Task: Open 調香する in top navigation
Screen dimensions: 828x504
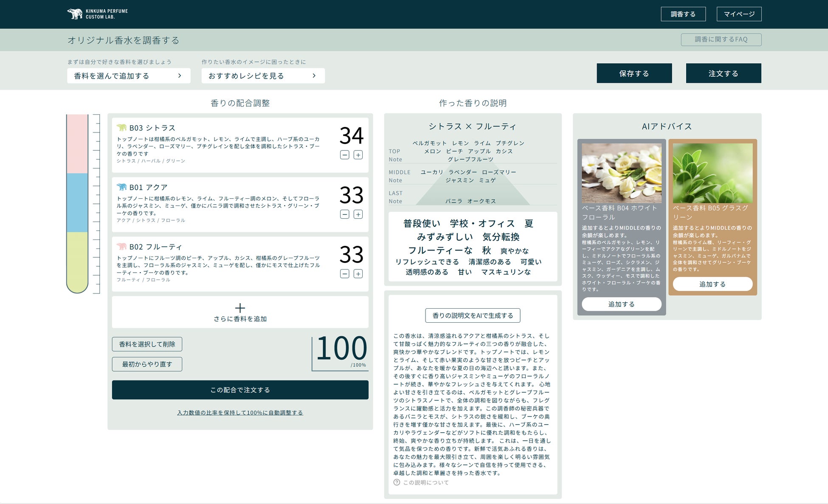Action: pyautogui.click(x=683, y=14)
